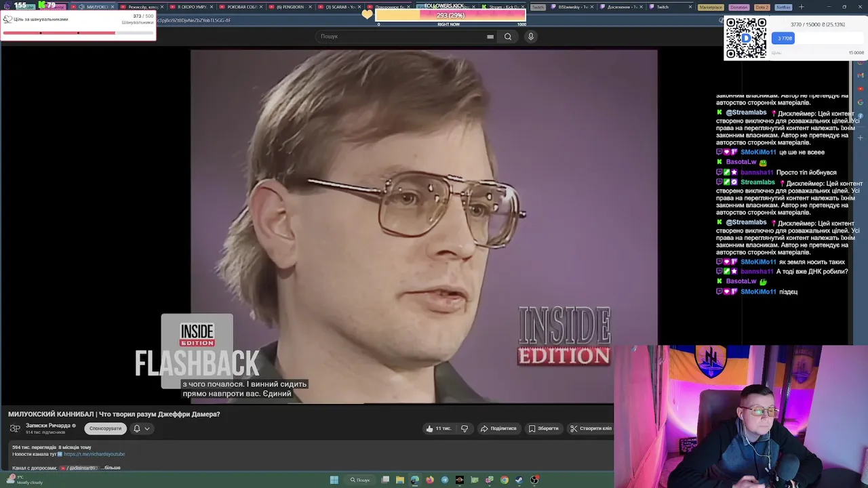Open OBS Studio icon in taskbar
868x488 pixels.
(534, 480)
